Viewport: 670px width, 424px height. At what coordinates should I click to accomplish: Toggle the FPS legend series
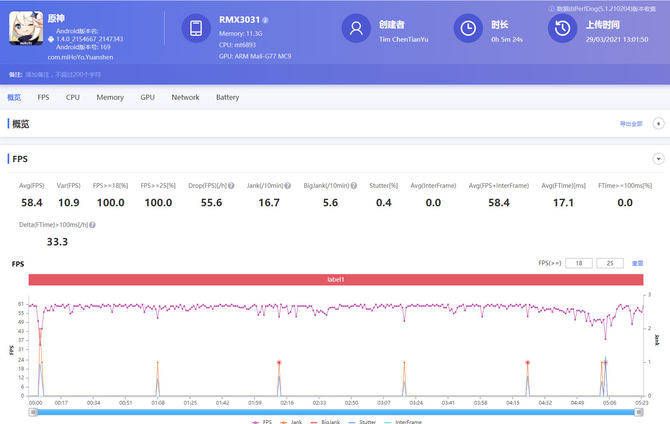[x=262, y=421]
